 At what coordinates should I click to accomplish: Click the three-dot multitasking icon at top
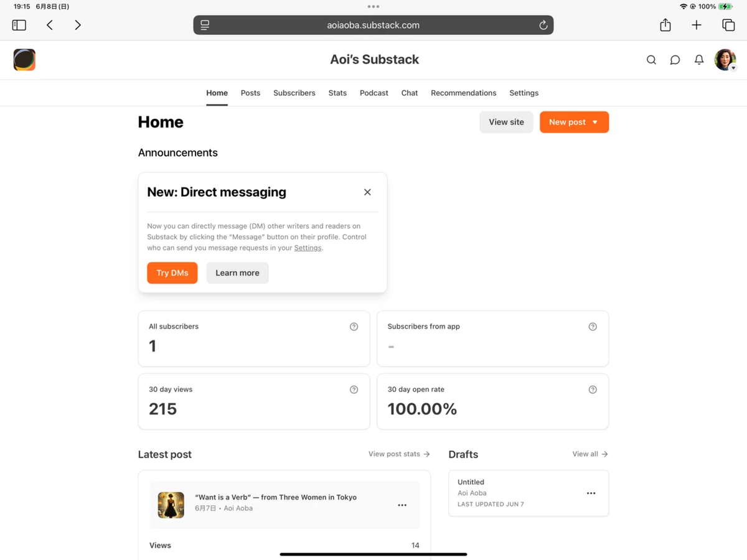[374, 6]
